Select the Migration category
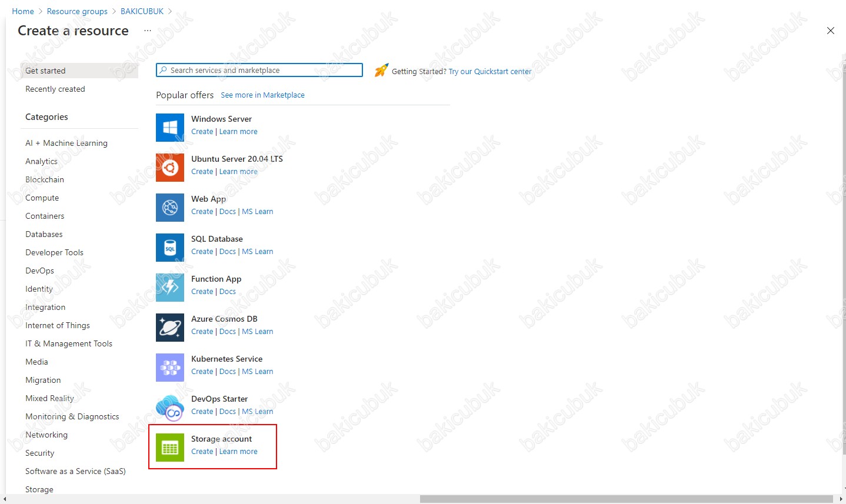 pos(43,380)
